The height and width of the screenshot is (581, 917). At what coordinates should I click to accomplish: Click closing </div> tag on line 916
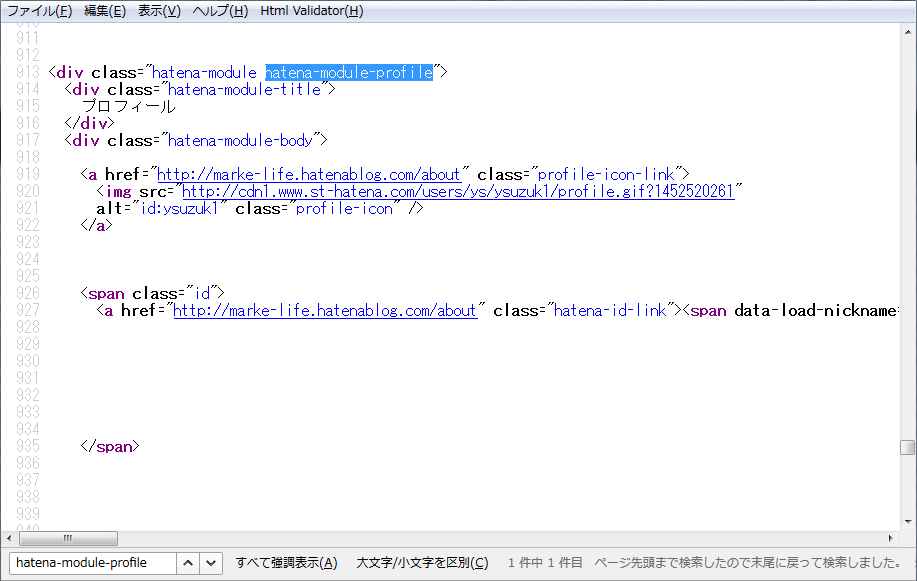click(x=89, y=123)
